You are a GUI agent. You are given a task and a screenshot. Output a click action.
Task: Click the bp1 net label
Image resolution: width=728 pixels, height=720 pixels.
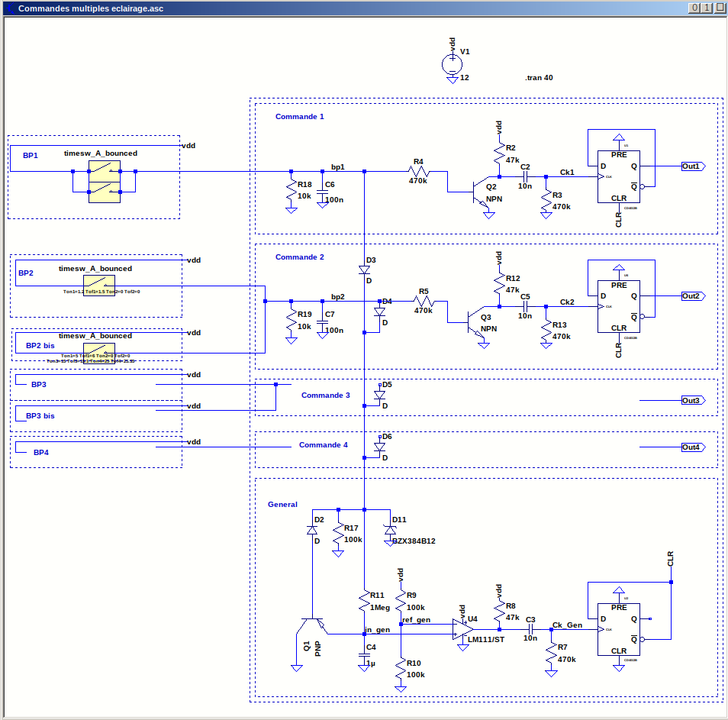click(x=337, y=166)
